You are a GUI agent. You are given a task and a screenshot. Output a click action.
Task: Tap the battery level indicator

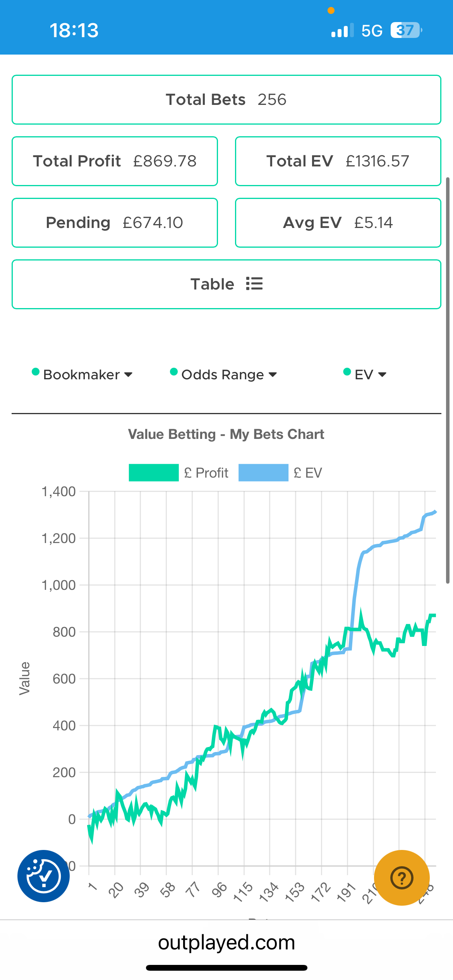(406, 30)
